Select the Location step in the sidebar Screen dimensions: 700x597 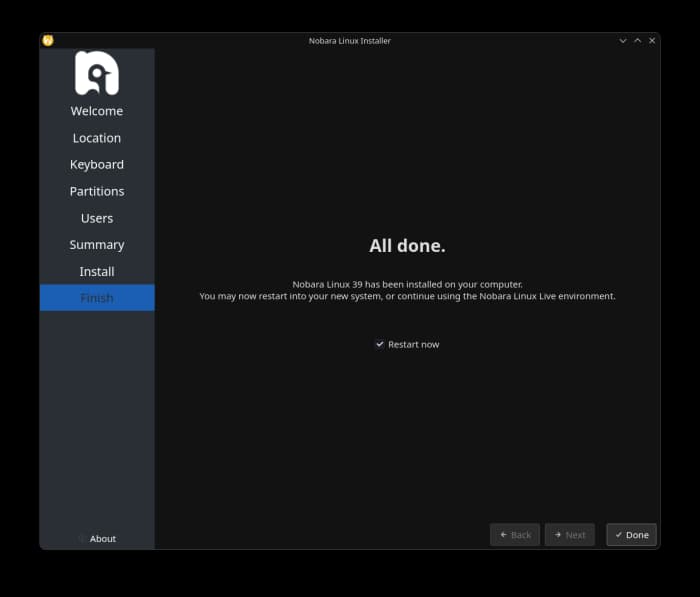pos(97,138)
